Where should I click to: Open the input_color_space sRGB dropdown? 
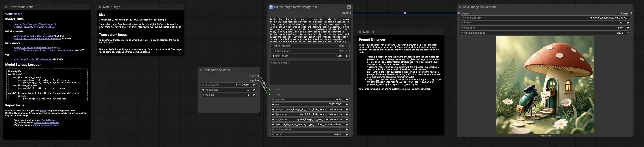tap(545, 33)
